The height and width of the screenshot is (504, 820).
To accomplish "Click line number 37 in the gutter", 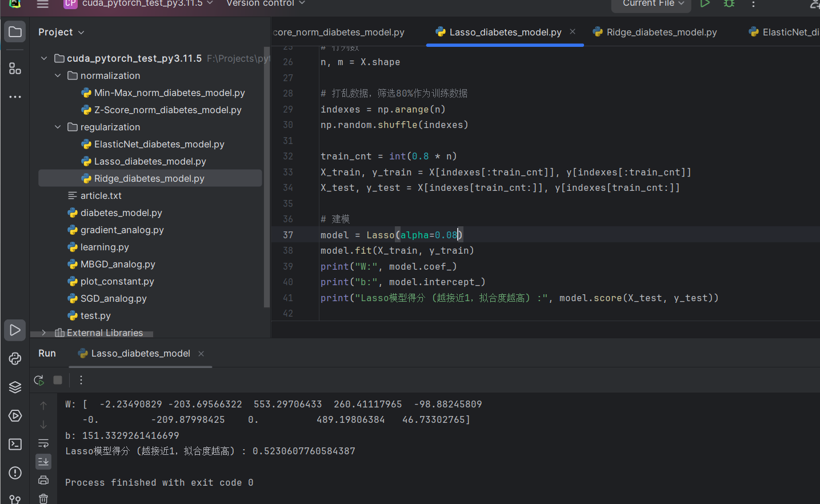I will click(288, 235).
